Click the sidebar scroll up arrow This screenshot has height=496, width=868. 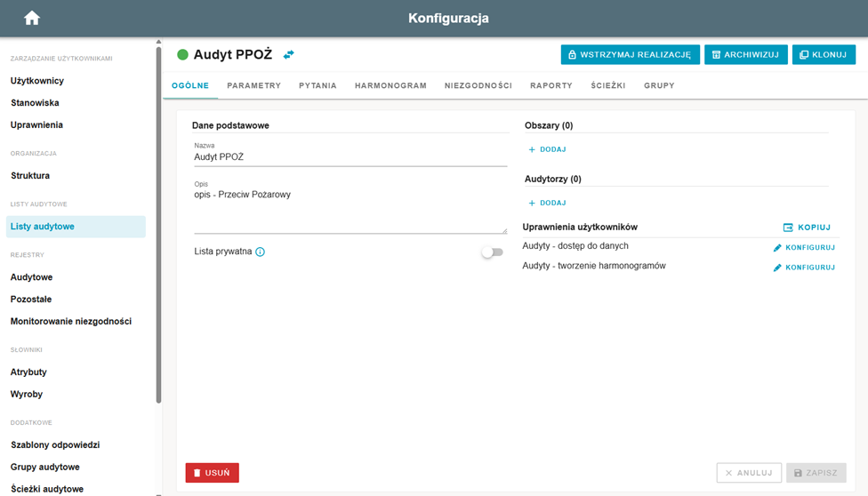[x=159, y=42]
